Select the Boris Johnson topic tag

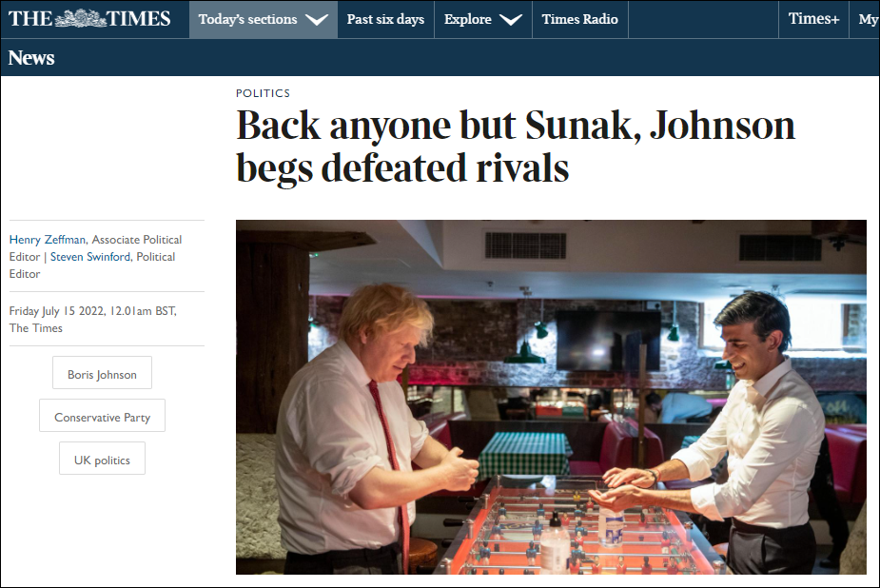[x=102, y=373]
